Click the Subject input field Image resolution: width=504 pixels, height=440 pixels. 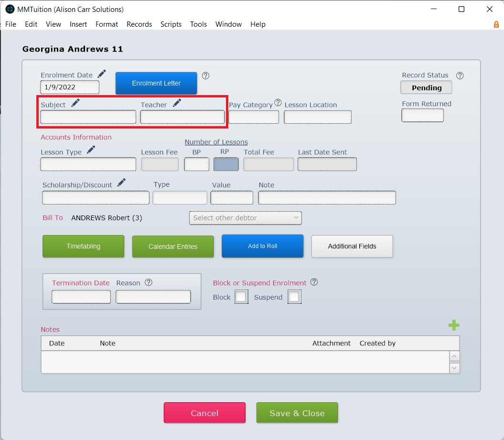click(x=88, y=117)
